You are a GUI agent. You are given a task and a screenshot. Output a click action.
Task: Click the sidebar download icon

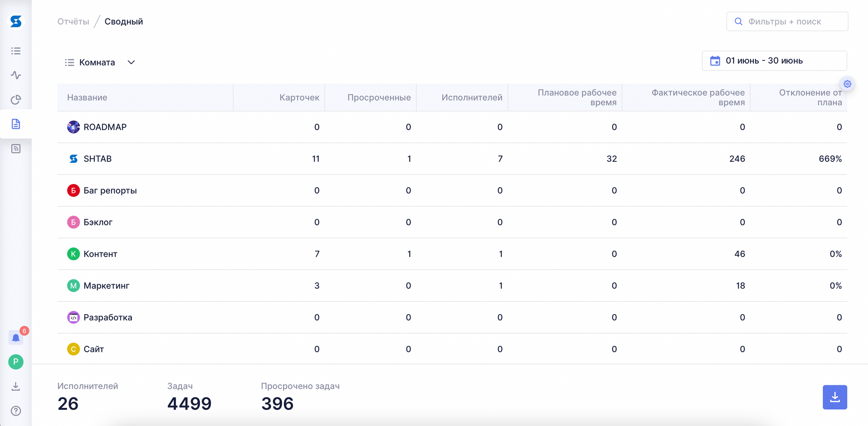(x=16, y=386)
